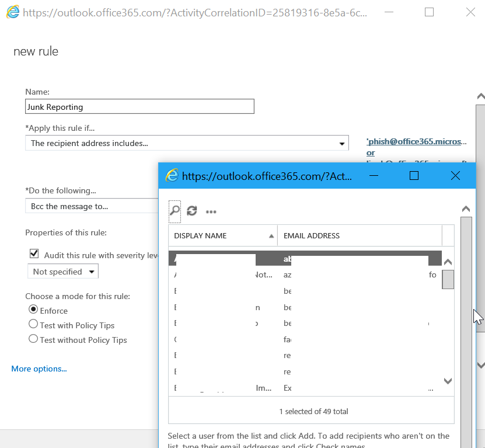Click the sort arrow in Display Name column
The width and height of the screenshot is (485, 448).
pos(271,236)
